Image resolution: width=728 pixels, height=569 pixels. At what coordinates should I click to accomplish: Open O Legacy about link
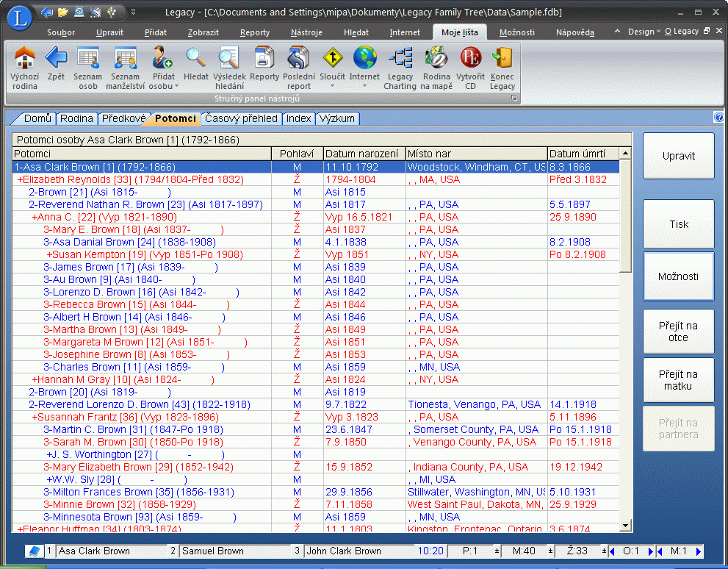pos(682,31)
